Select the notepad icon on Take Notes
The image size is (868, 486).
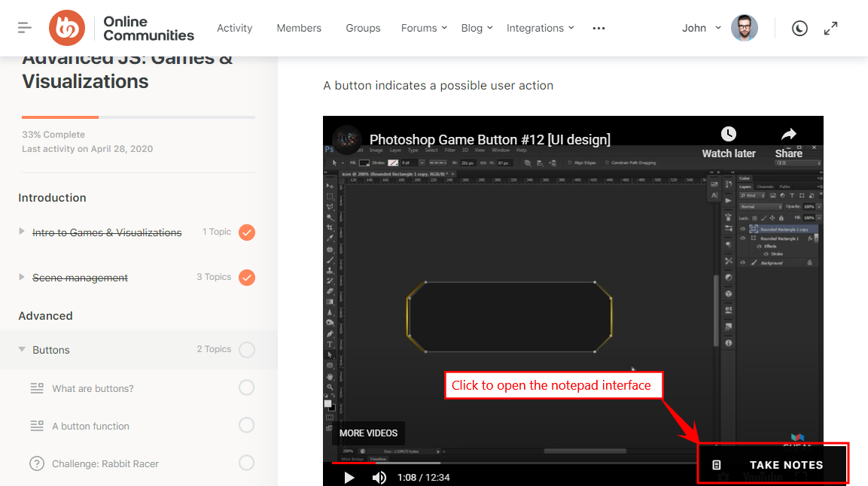point(716,464)
